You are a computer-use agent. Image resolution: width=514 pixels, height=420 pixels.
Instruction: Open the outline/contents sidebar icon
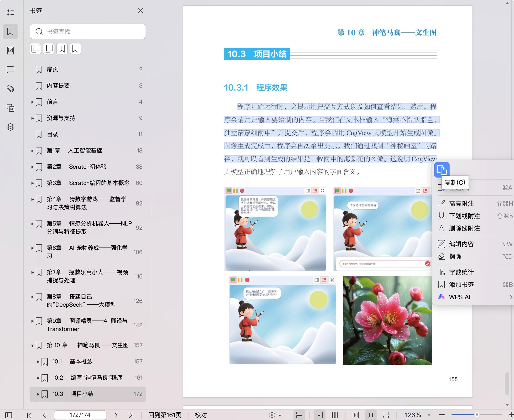click(x=10, y=12)
